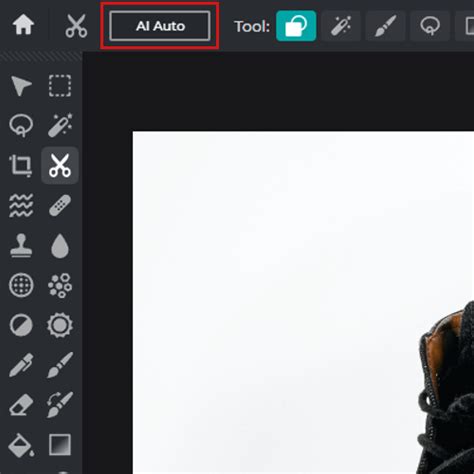Pick the Detail filter globe tool
474x474 pixels.
point(21,285)
